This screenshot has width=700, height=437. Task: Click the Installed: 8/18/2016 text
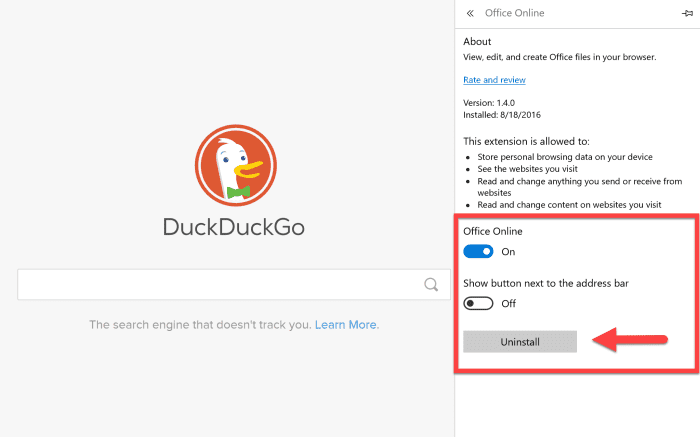click(x=502, y=115)
